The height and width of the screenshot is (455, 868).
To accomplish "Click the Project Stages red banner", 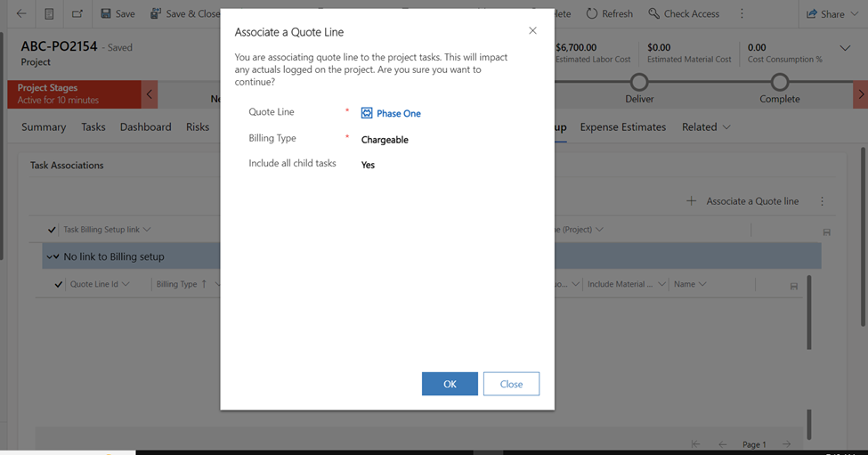I will [75, 94].
